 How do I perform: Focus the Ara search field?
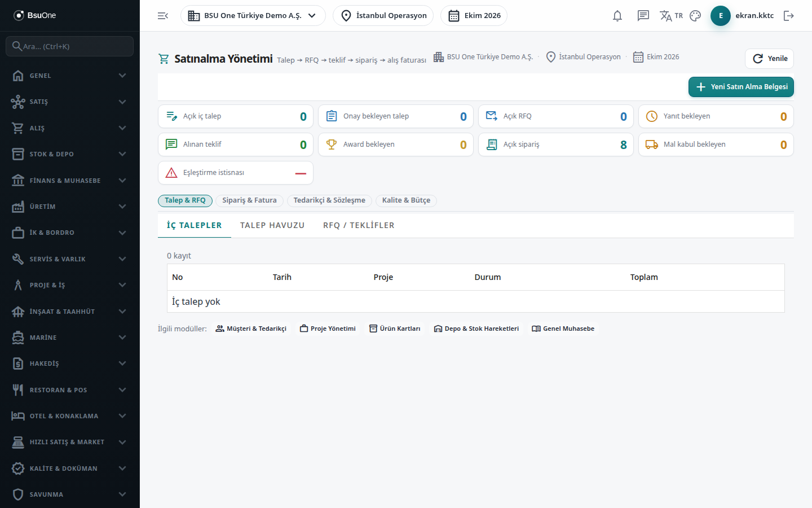[x=70, y=46]
